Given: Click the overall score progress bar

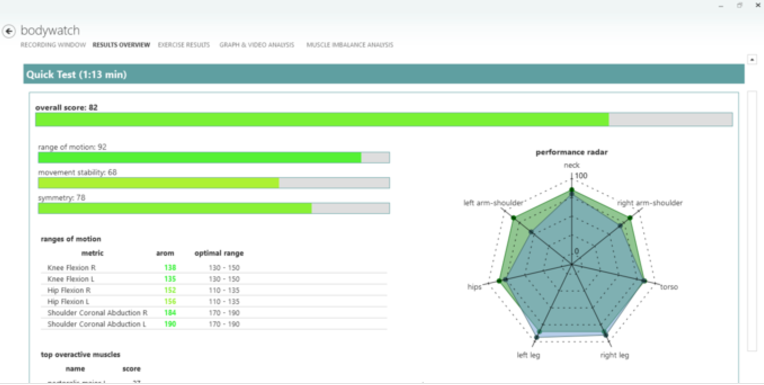Looking at the screenshot, I should [x=384, y=119].
